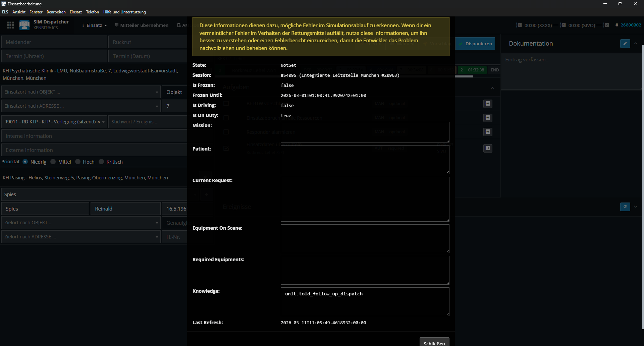Screen dimensions: 644x346
Task: Select the Mittel priority radio button
Action: click(x=53, y=162)
